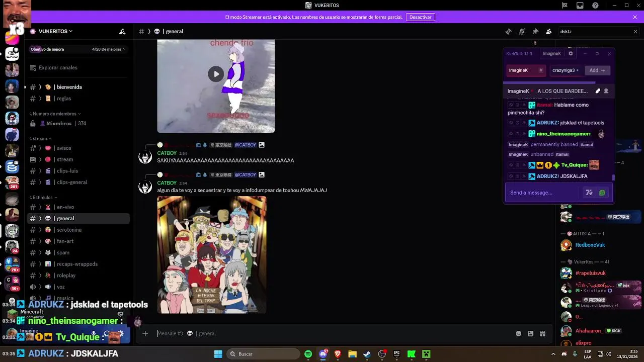
Task: Collapse Numero de miembros category
Action: (x=55, y=114)
